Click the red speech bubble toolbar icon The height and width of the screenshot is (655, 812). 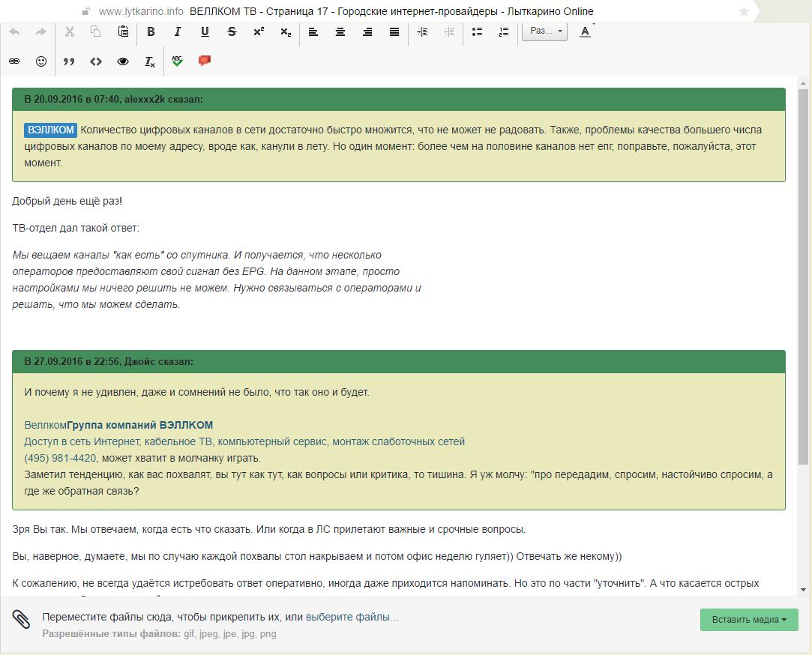click(205, 61)
